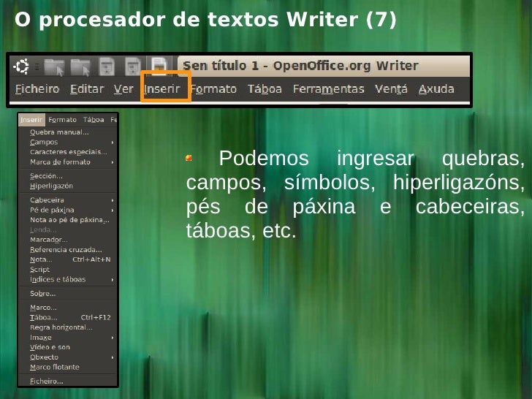Click the 'Sen título 1 - OpenOffice.org Writer' window button
Screen dimensions: 532x399
(x=324, y=66)
